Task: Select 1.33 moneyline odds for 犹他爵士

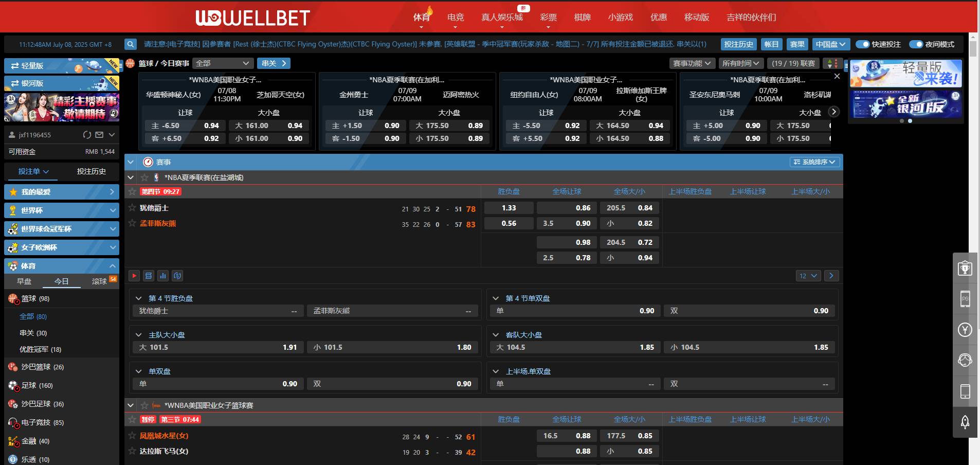Action: tap(509, 208)
